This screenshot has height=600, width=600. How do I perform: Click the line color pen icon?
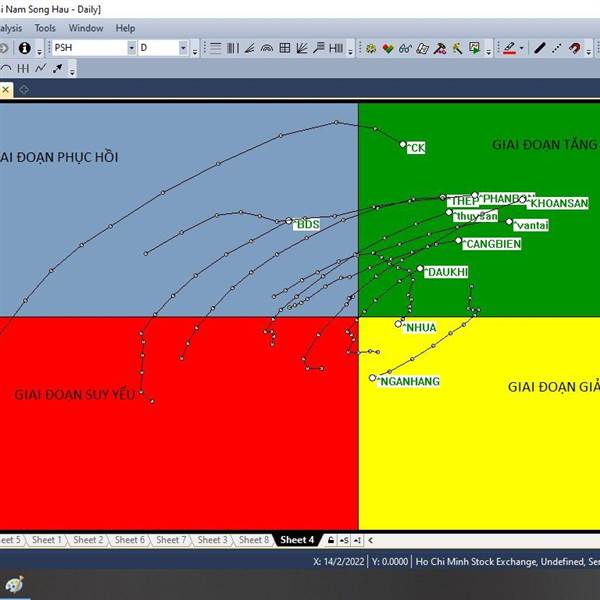(x=509, y=48)
